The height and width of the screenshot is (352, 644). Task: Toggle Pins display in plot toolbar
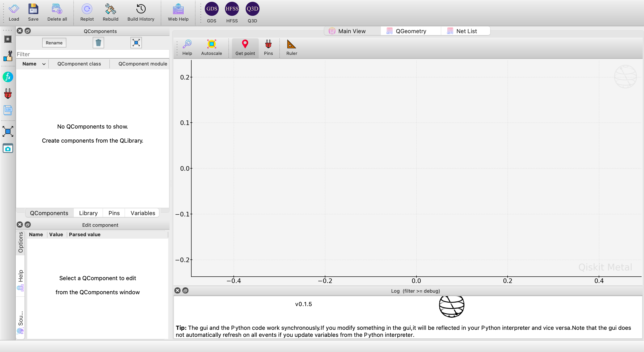(268, 44)
